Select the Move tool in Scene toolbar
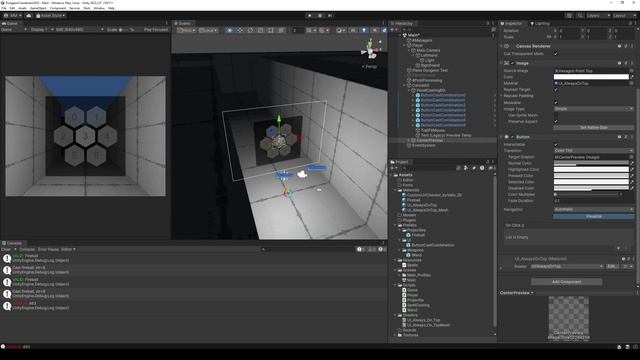 (x=240, y=30)
